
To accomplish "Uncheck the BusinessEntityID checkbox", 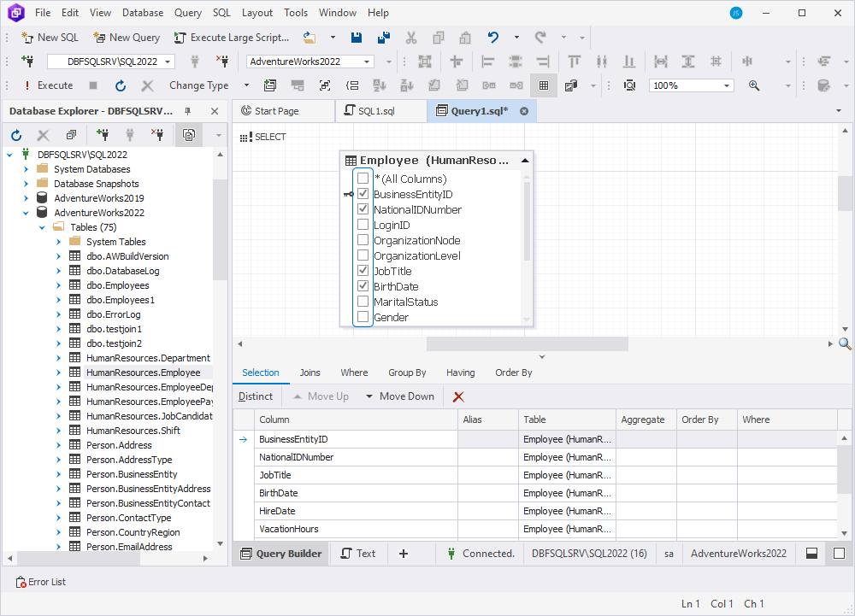I will click(363, 194).
